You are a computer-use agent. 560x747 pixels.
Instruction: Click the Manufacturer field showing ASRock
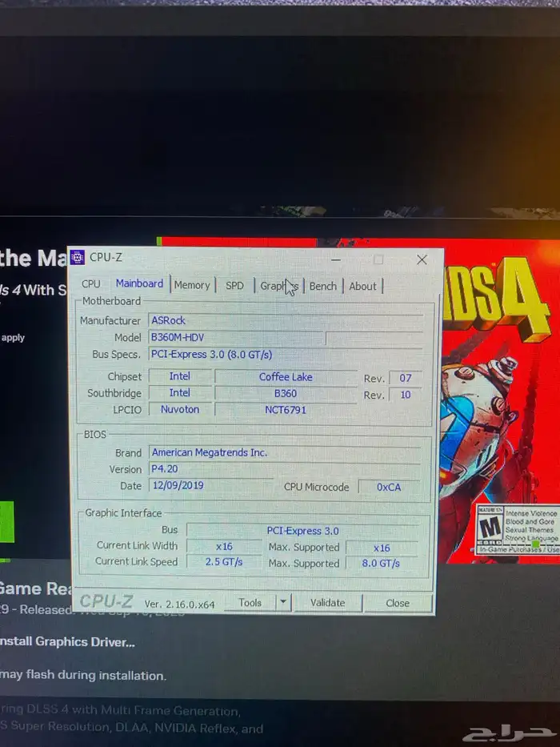pos(285,320)
